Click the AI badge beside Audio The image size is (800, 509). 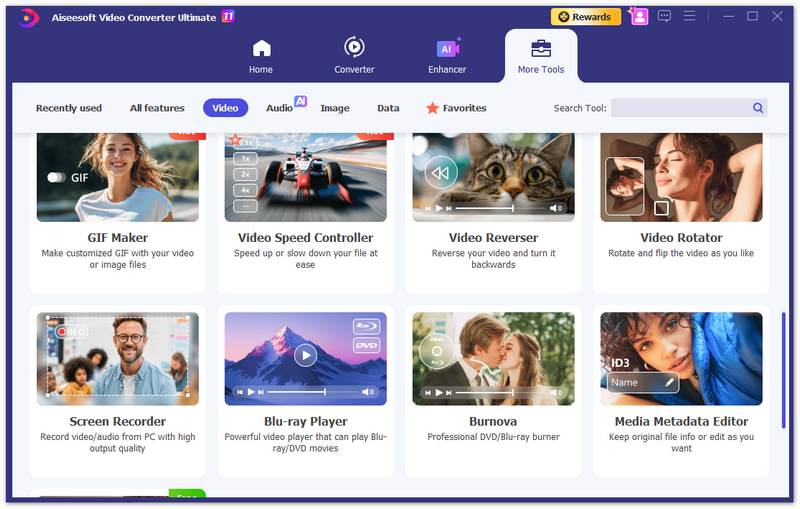301,101
